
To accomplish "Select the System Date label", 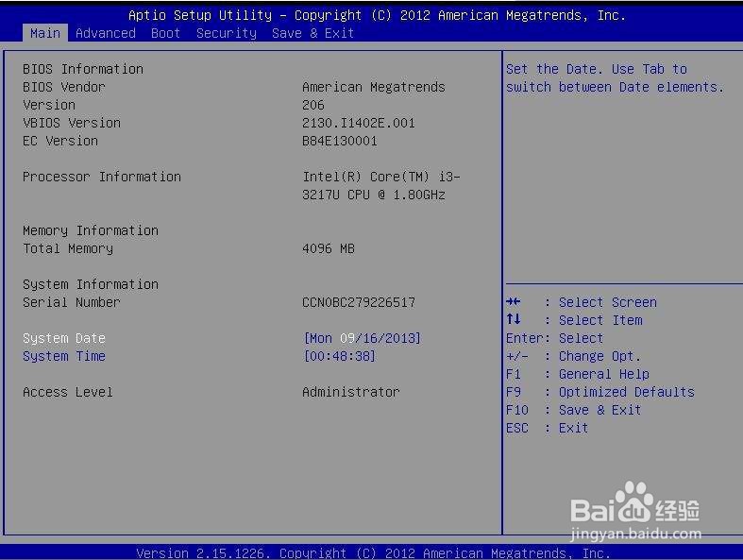I will [64, 338].
